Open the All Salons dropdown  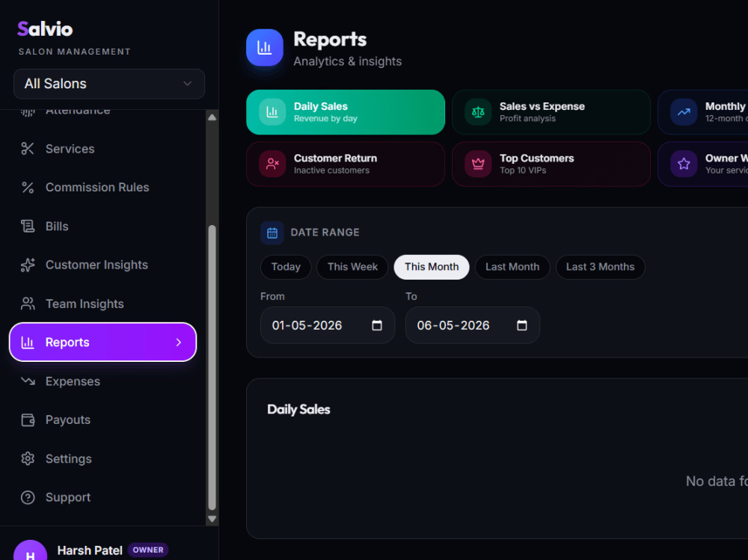pos(109,84)
